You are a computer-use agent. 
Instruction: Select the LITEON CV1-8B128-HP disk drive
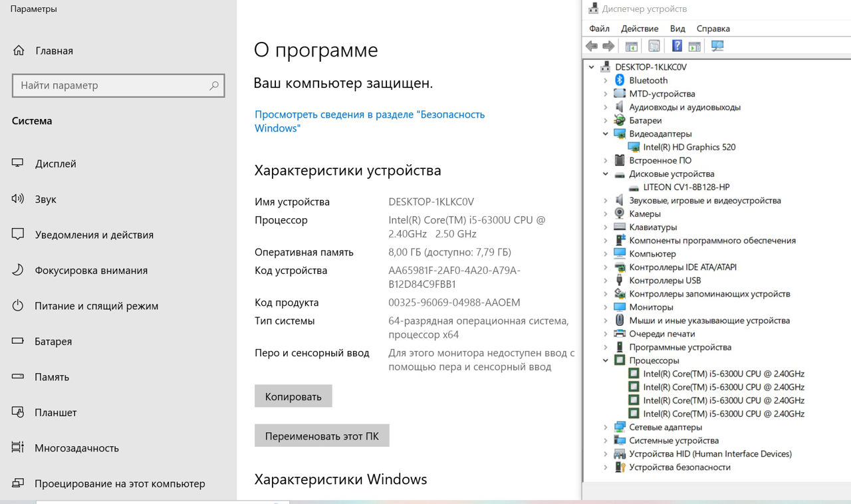(x=686, y=187)
